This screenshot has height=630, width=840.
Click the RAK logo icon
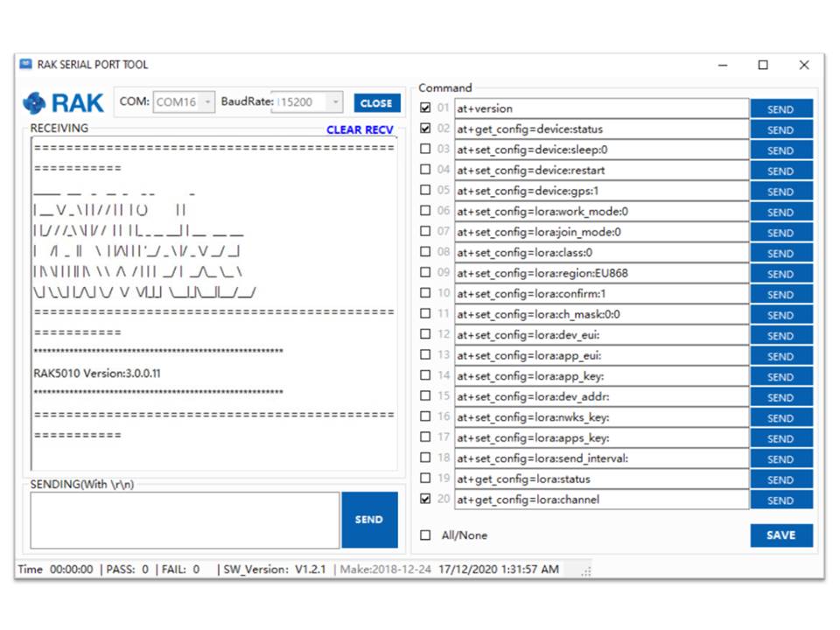point(34,103)
